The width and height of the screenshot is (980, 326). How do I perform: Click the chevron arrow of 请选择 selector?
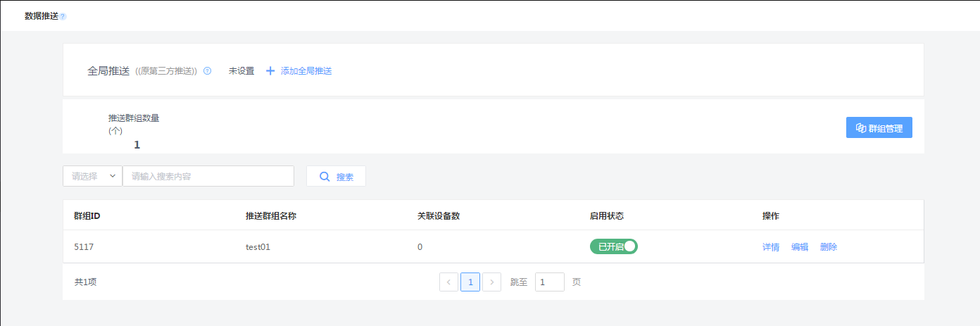pyautogui.click(x=113, y=177)
